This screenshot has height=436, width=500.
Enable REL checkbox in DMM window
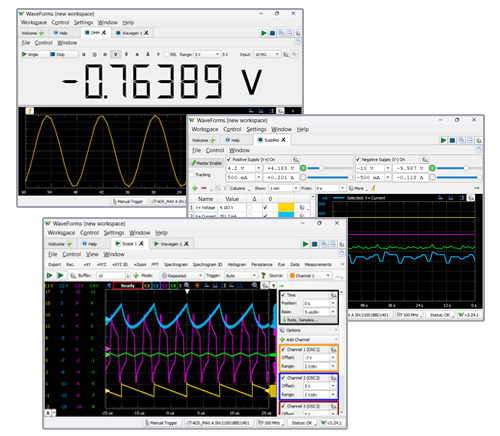click(x=167, y=54)
